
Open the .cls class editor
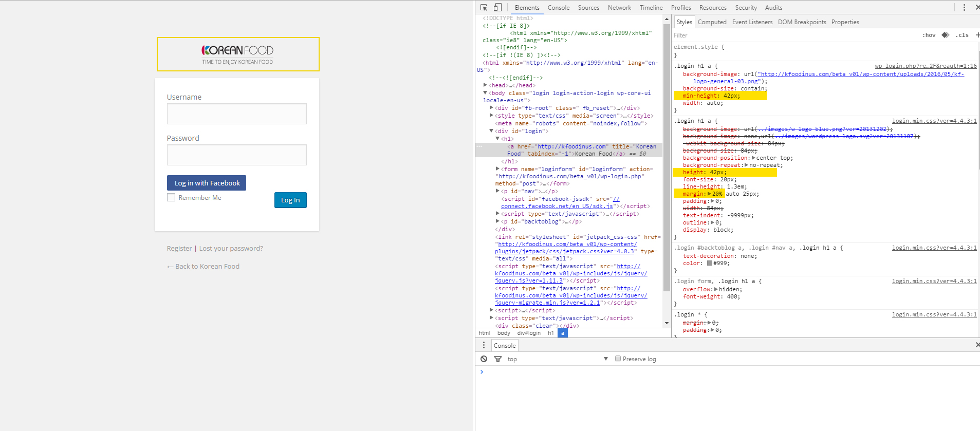tap(962, 35)
